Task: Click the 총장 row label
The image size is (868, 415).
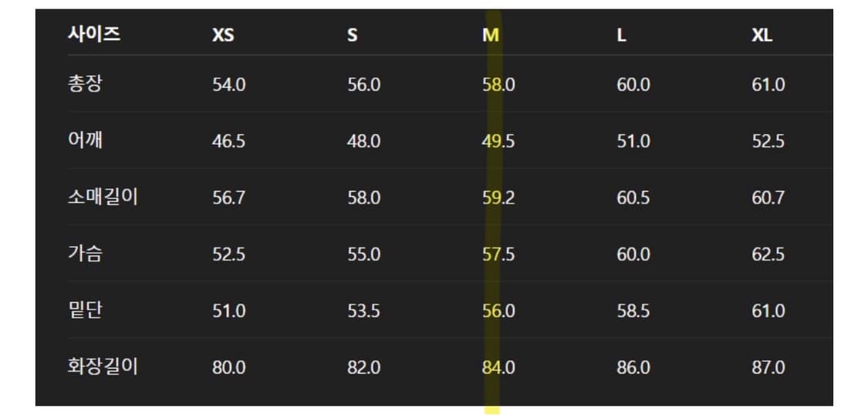Action: (x=85, y=84)
